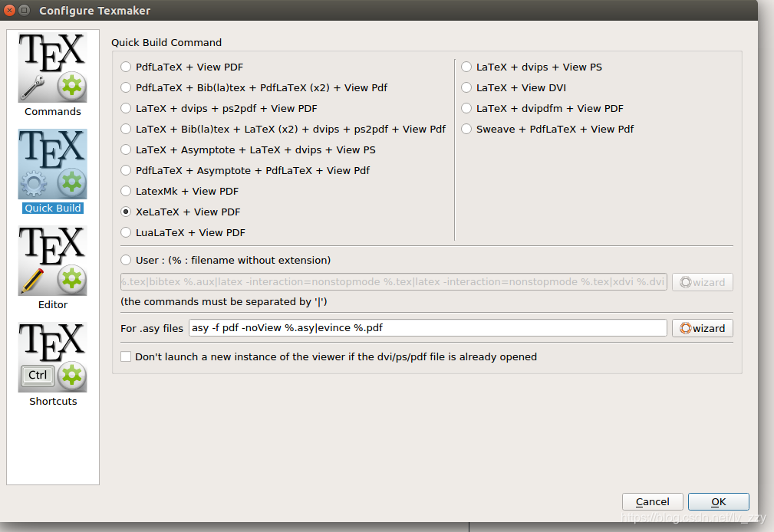This screenshot has width=774, height=532.
Task: Toggle don't launch new viewer instance checkbox
Action: pyautogui.click(x=126, y=356)
